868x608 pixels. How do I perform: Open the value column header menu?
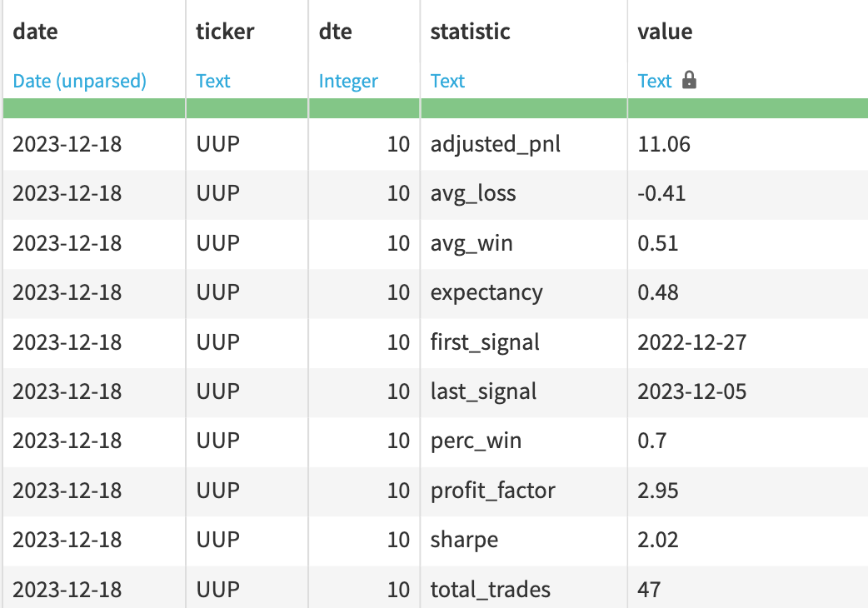(x=665, y=32)
